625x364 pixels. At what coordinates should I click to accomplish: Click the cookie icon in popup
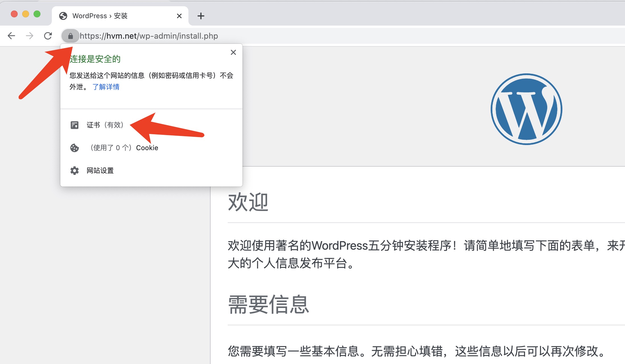(75, 148)
